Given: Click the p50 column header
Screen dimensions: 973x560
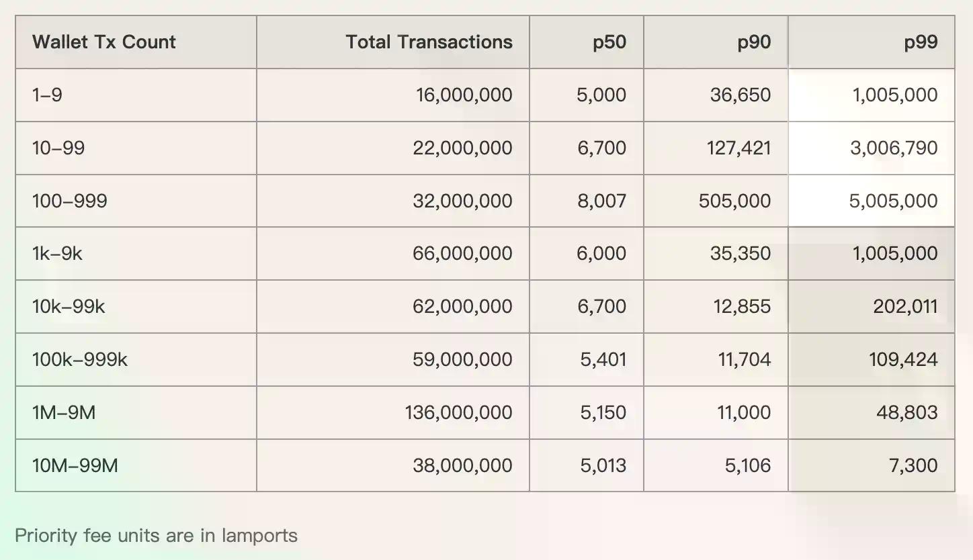Looking at the screenshot, I should point(609,42).
